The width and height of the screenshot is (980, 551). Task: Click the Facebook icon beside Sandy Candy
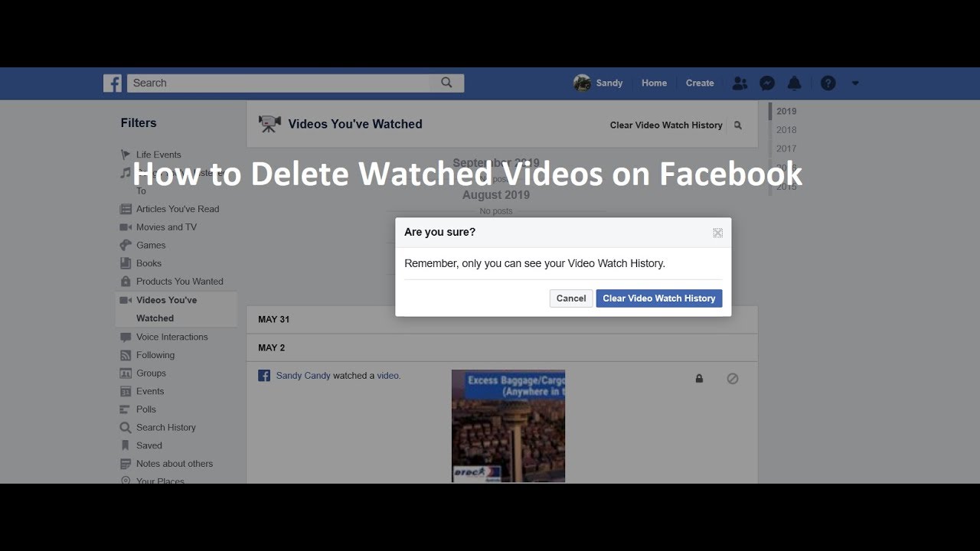[264, 376]
